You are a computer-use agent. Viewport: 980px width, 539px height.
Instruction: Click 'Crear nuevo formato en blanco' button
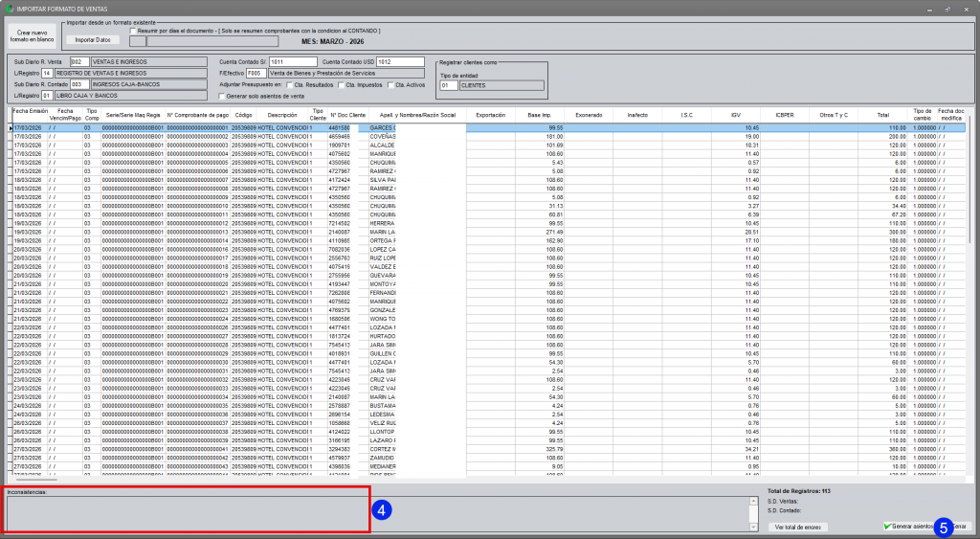tap(32, 36)
